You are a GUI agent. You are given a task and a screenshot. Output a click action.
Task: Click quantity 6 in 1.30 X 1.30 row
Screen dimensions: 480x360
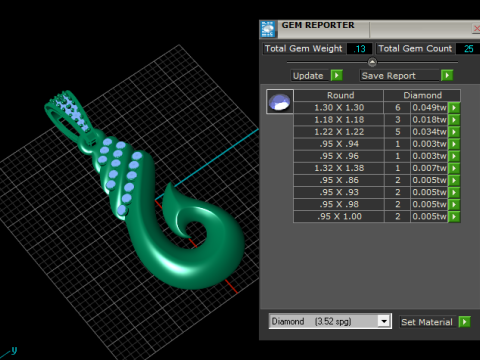point(397,108)
